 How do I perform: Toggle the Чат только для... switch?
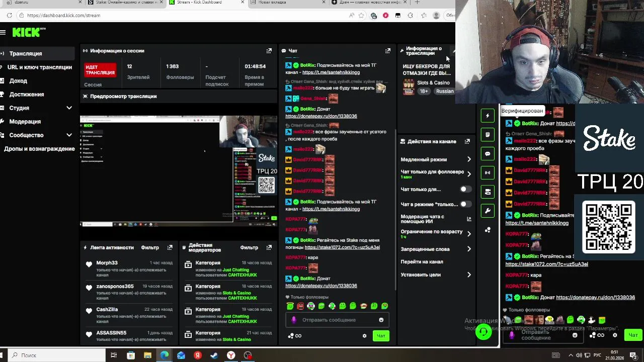465,190
